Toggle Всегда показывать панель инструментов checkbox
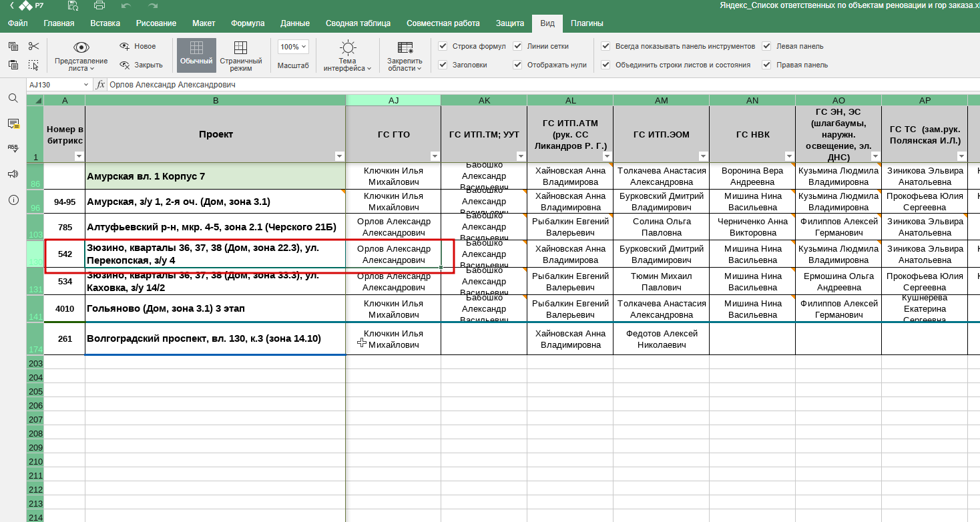The image size is (980, 522). pyautogui.click(x=605, y=46)
